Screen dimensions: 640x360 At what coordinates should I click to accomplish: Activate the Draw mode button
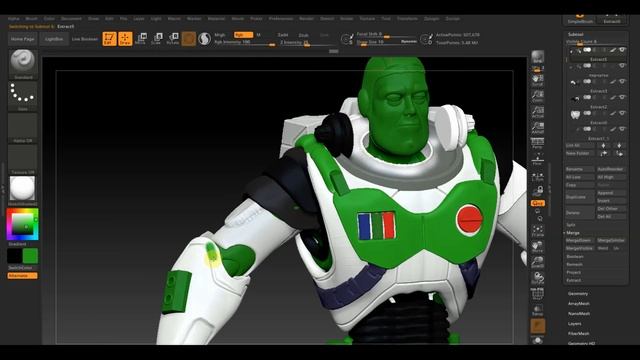pyautogui.click(x=125, y=39)
